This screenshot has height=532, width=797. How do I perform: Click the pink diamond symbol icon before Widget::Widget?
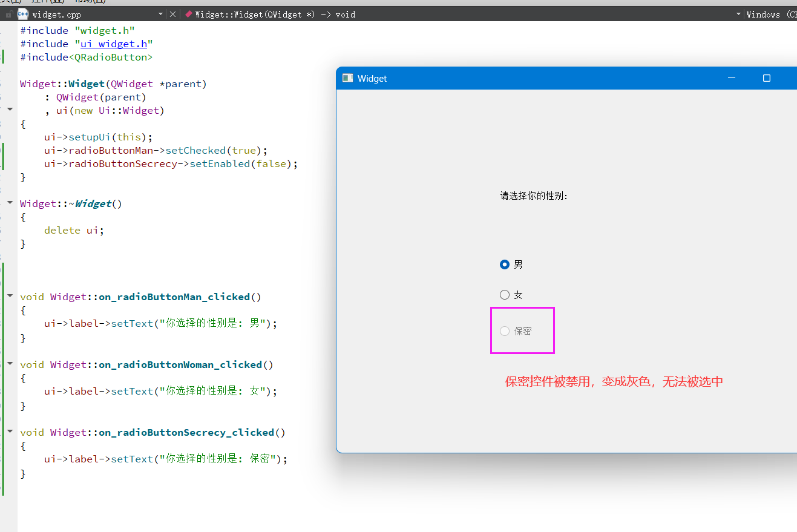point(189,14)
